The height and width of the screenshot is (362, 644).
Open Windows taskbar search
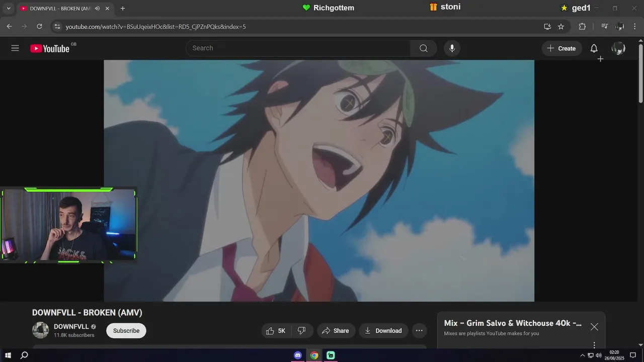coord(24,355)
